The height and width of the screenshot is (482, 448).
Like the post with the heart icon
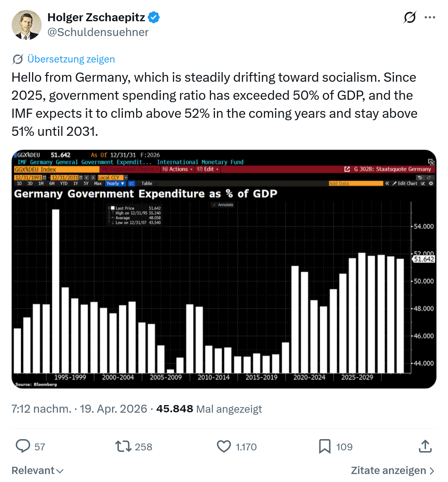click(x=224, y=446)
